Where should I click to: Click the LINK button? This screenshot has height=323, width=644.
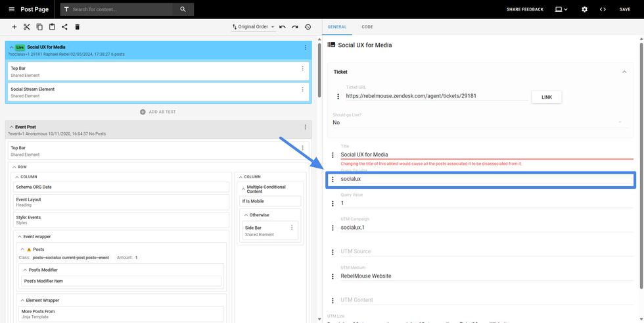click(546, 97)
